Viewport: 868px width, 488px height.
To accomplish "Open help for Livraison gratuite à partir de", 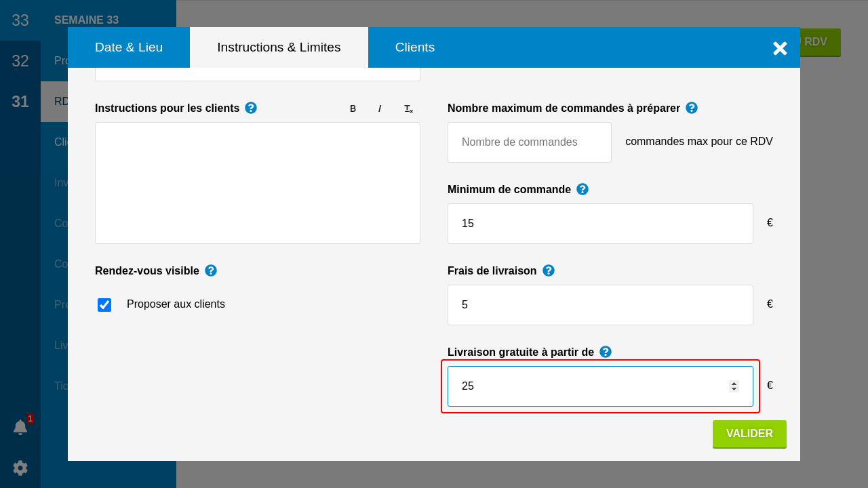I will [x=606, y=352].
